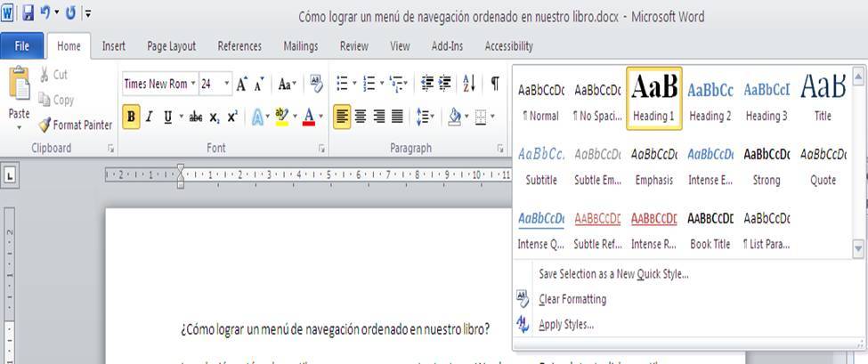Toggle Italic formatting

tap(150, 117)
